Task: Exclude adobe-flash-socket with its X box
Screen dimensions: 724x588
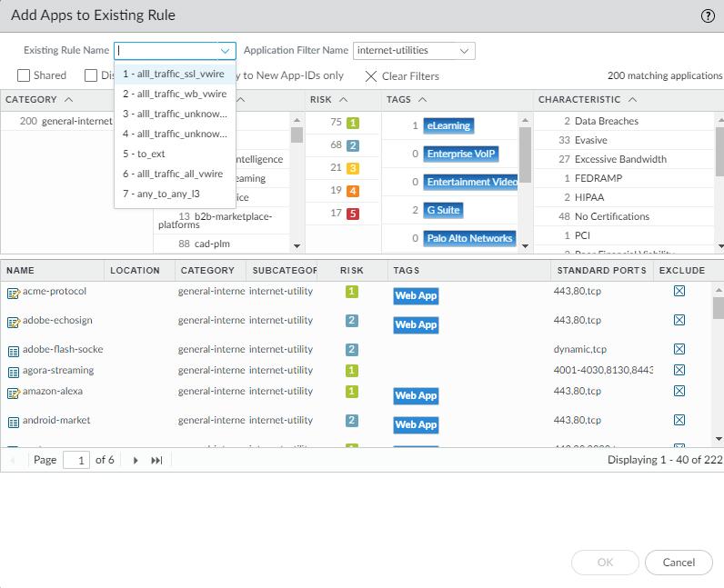Action: 679,350
